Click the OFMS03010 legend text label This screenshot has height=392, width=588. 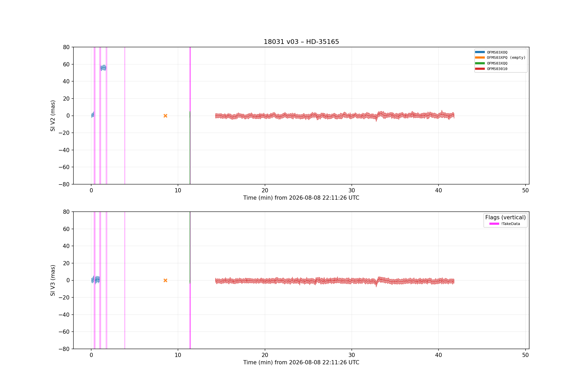coord(497,69)
